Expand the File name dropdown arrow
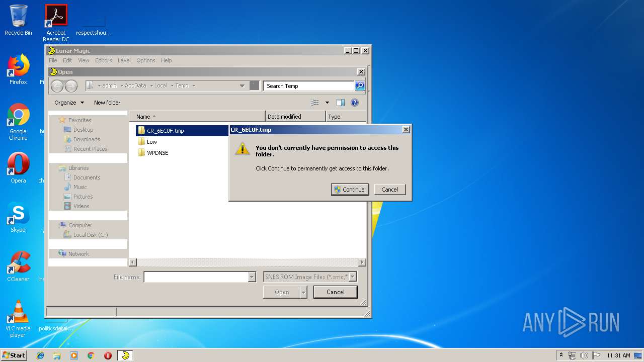 point(252,277)
